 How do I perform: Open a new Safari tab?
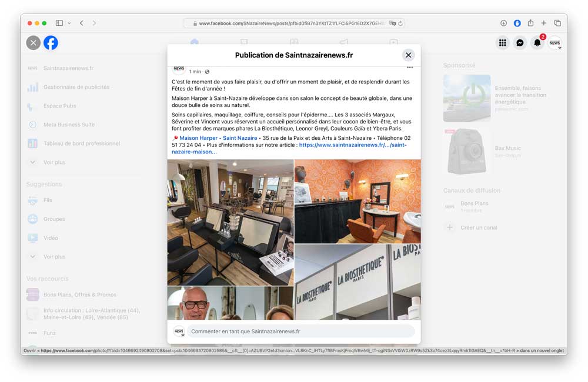click(544, 23)
